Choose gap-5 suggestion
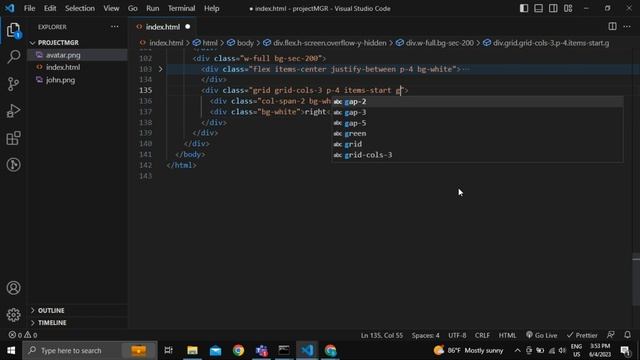The height and width of the screenshot is (360, 640). coord(477,123)
